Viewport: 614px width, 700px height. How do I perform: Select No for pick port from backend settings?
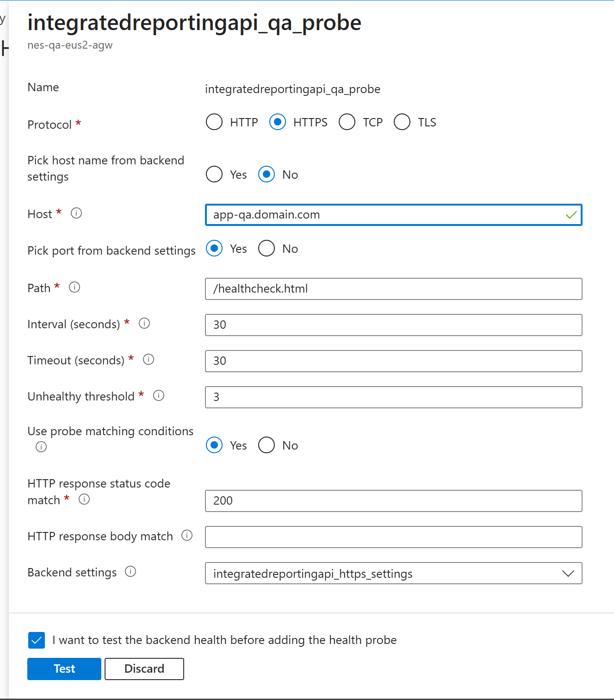[x=266, y=248]
